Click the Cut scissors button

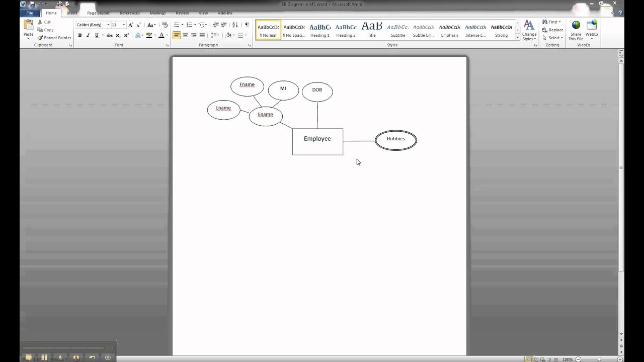tap(45, 22)
